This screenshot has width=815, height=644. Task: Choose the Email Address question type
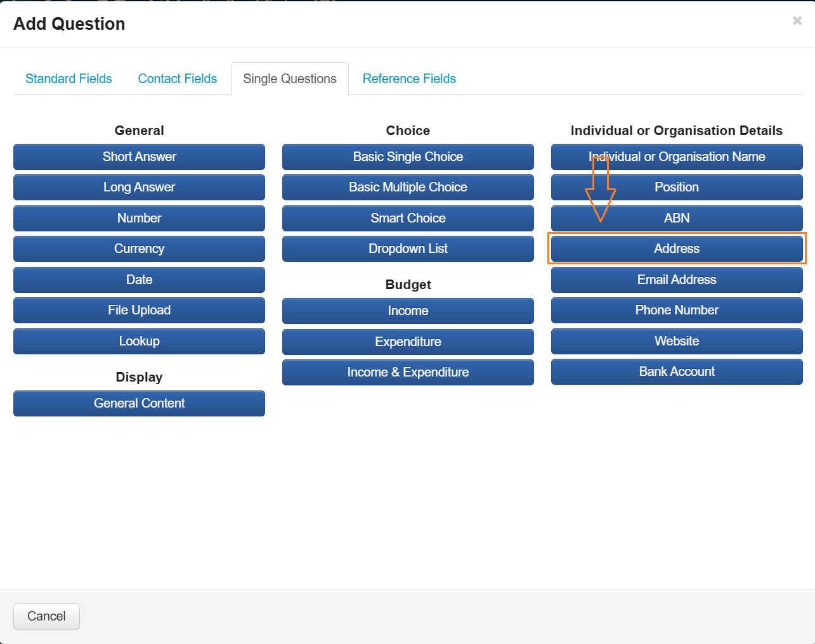coord(677,280)
